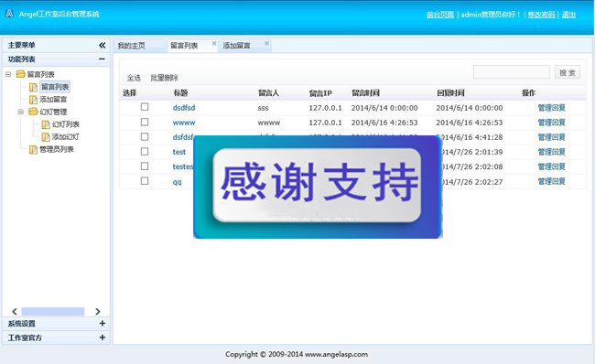Click the 幻灯管理 folder icon
The height and width of the screenshot is (364, 595).
point(33,112)
